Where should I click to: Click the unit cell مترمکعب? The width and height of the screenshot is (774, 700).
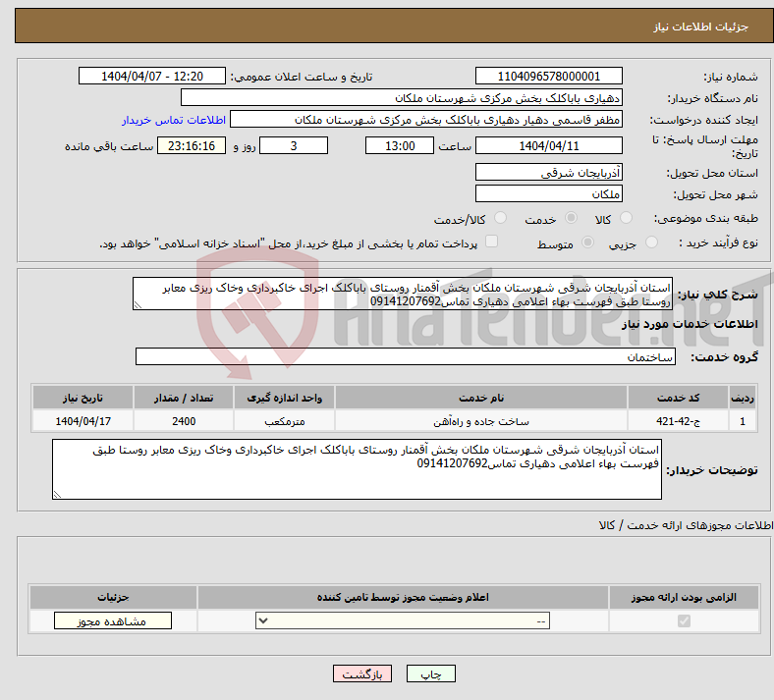tap(284, 421)
